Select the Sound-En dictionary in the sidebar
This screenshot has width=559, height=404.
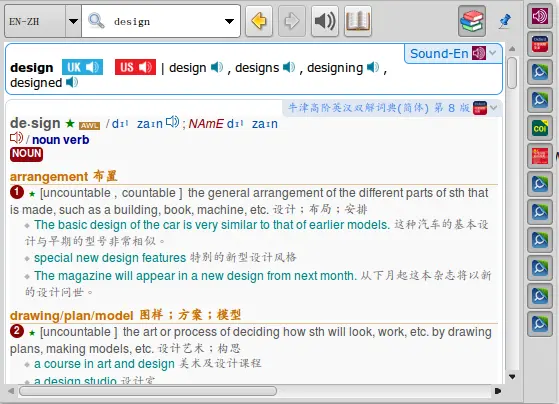pos(540,16)
